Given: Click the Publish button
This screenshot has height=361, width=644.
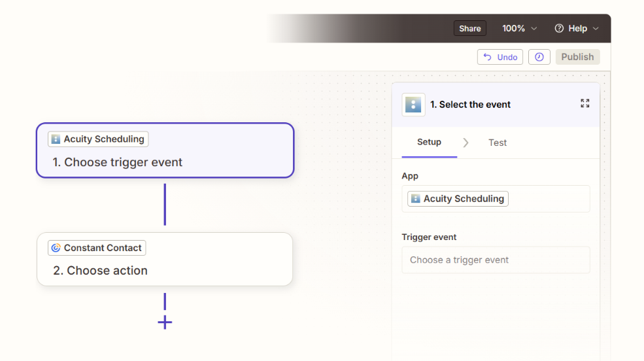Looking at the screenshot, I should [577, 57].
